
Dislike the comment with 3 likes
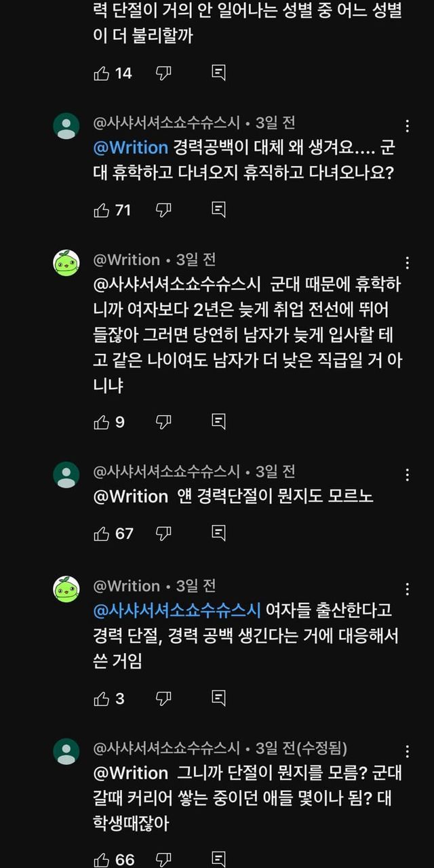tap(163, 698)
